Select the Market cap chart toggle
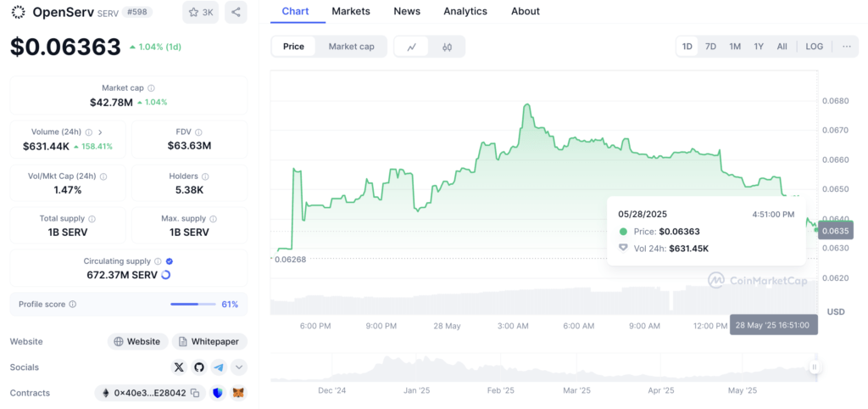 [352, 47]
